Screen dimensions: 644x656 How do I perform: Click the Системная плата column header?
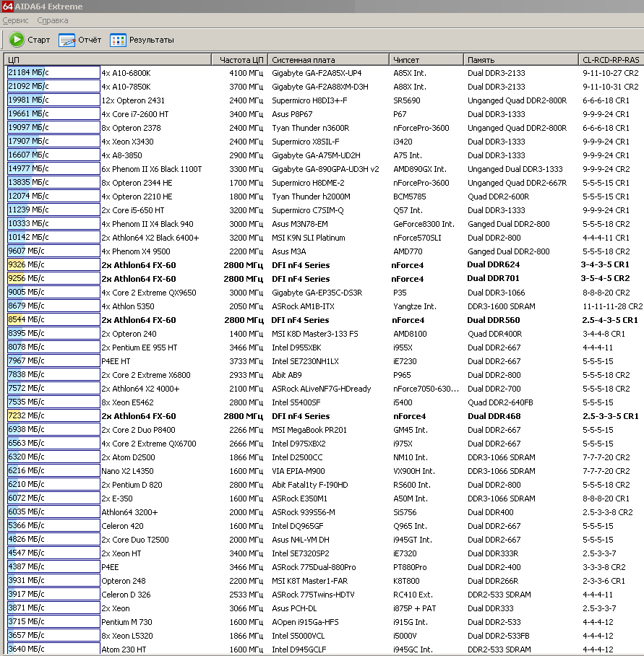tap(328, 60)
